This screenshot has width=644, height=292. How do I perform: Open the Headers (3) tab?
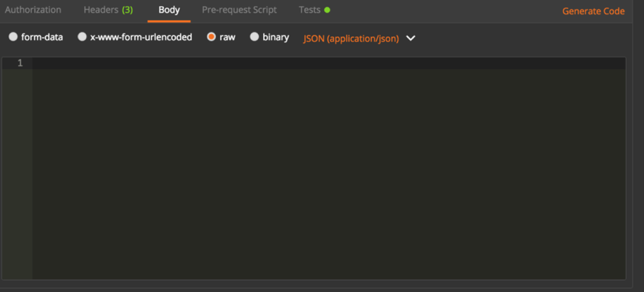[x=108, y=10]
